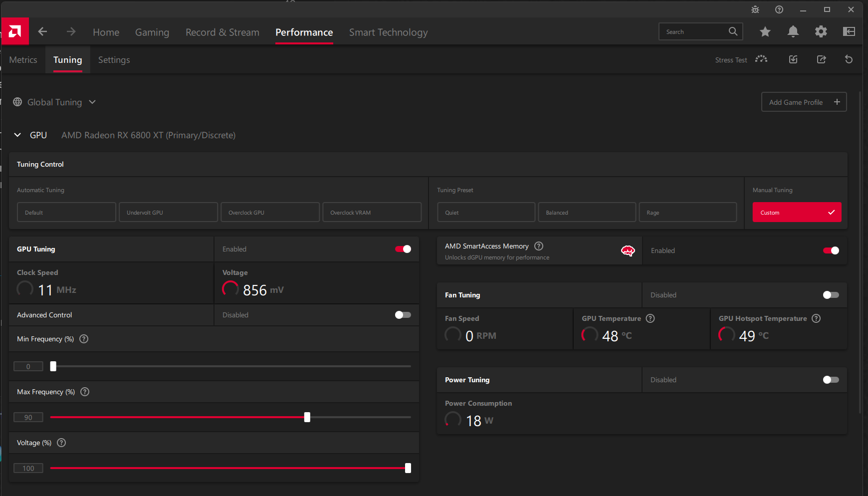Open the Global Tuning dropdown
The image size is (868, 496).
tap(54, 102)
